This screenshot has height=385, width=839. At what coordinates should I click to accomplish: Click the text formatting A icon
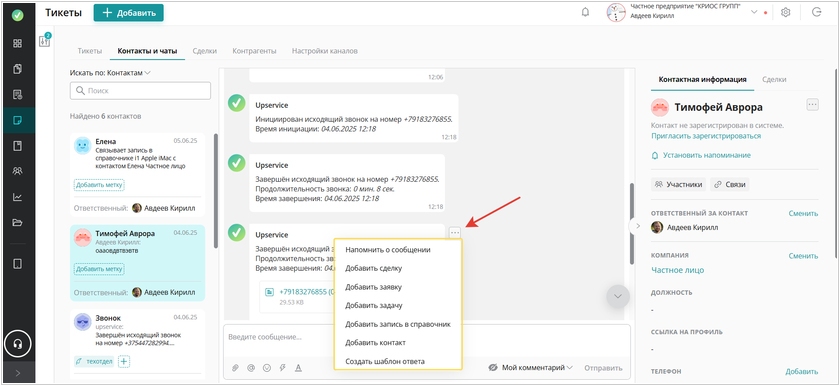(x=299, y=368)
